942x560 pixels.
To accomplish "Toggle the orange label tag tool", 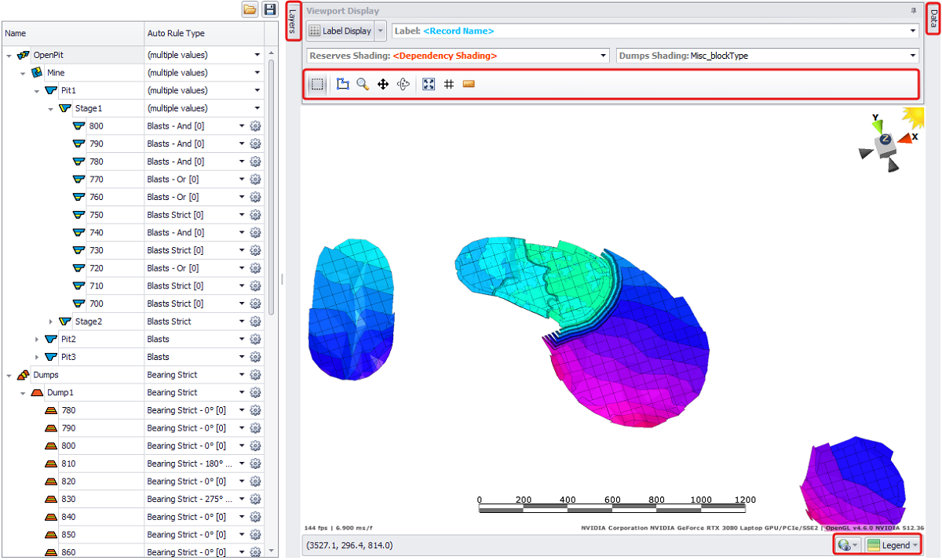I will (469, 84).
